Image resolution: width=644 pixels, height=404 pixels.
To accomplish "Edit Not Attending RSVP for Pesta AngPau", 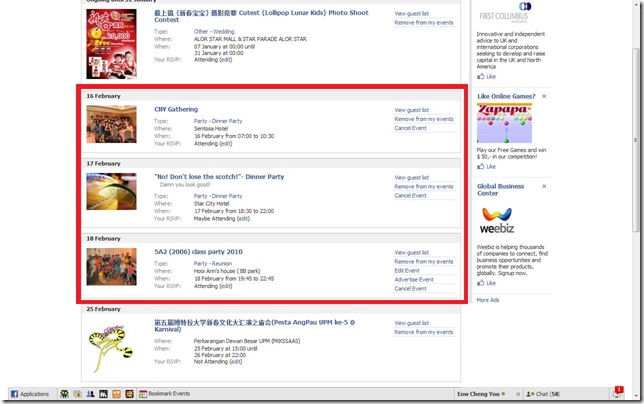I will coord(236,362).
